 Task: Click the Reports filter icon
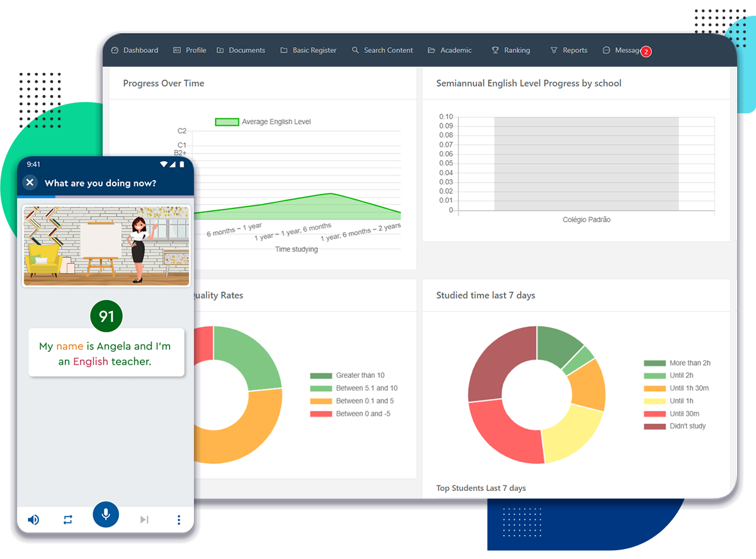point(554,50)
